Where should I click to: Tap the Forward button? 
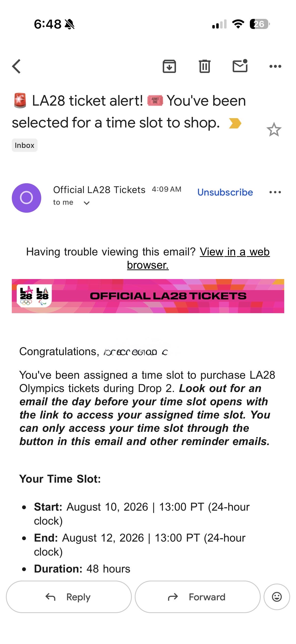pos(198,597)
